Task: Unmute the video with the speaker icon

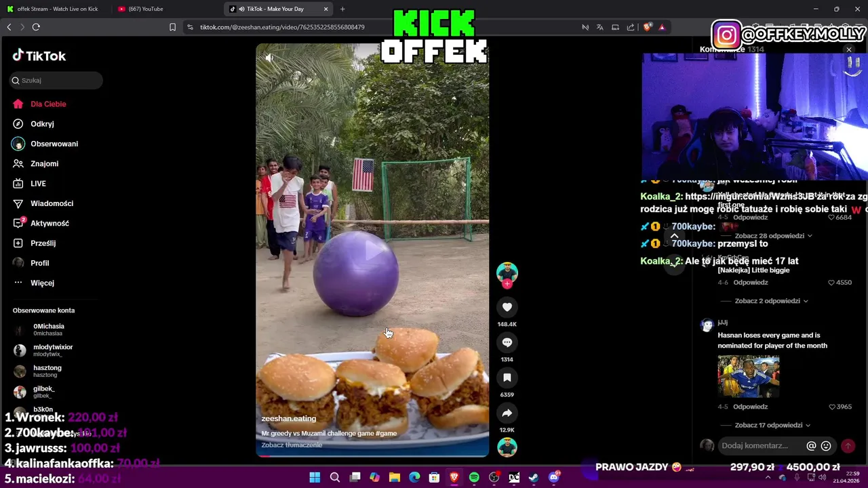Action: click(269, 58)
